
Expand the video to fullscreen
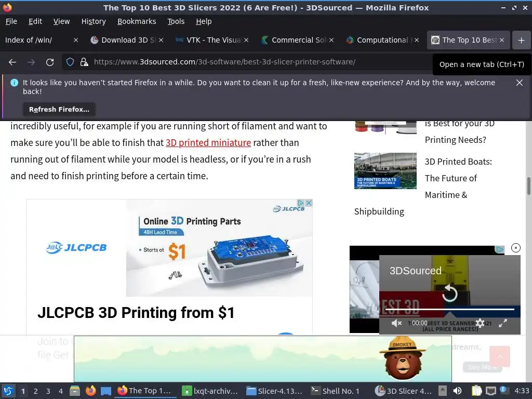coord(503,323)
